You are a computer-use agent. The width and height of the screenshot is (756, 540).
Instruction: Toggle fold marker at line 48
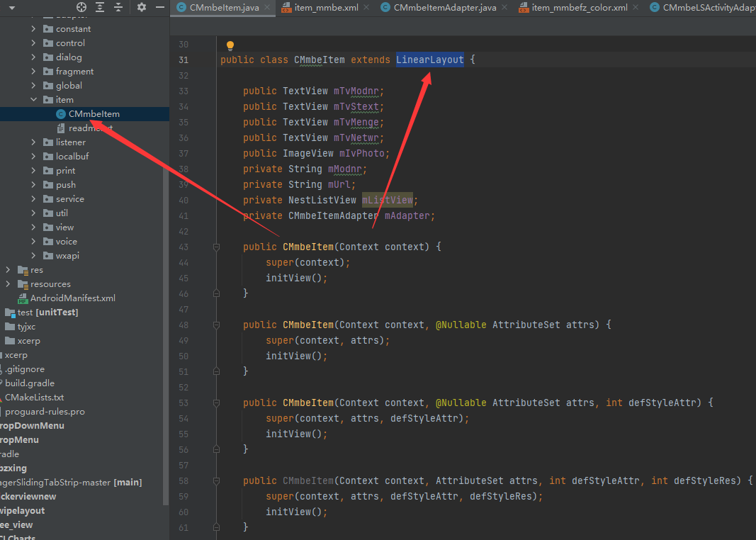216,325
